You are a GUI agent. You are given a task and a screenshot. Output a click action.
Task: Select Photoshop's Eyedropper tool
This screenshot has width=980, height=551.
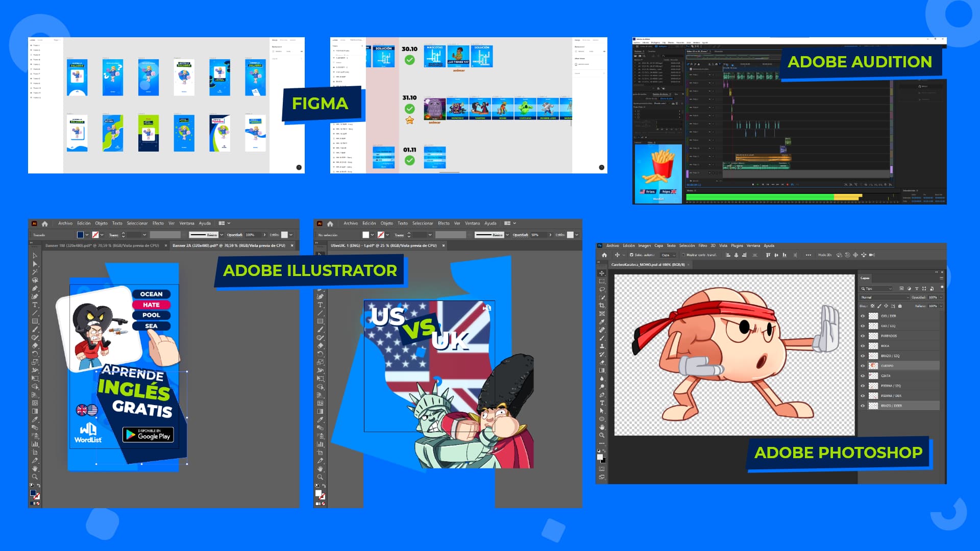click(x=602, y=322)
